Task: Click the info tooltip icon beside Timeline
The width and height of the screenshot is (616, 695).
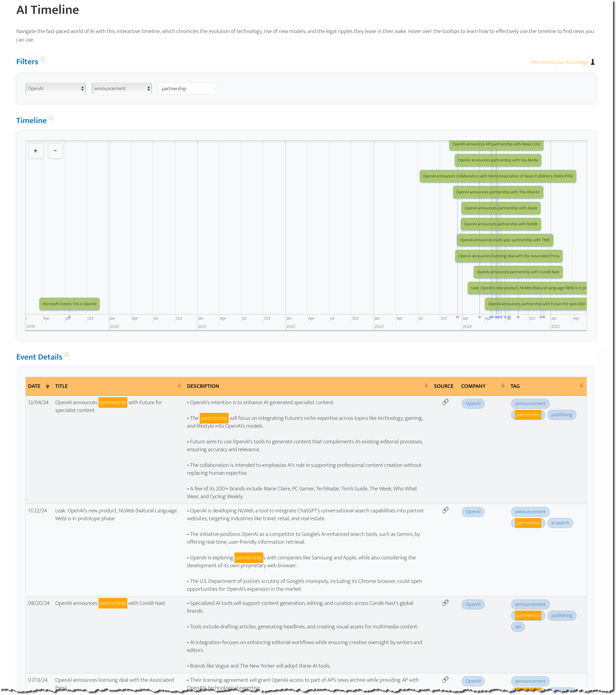Action: [51, 118]
